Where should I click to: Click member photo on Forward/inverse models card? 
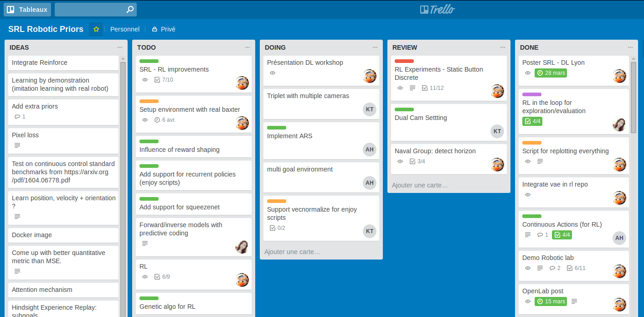(242, 247)
